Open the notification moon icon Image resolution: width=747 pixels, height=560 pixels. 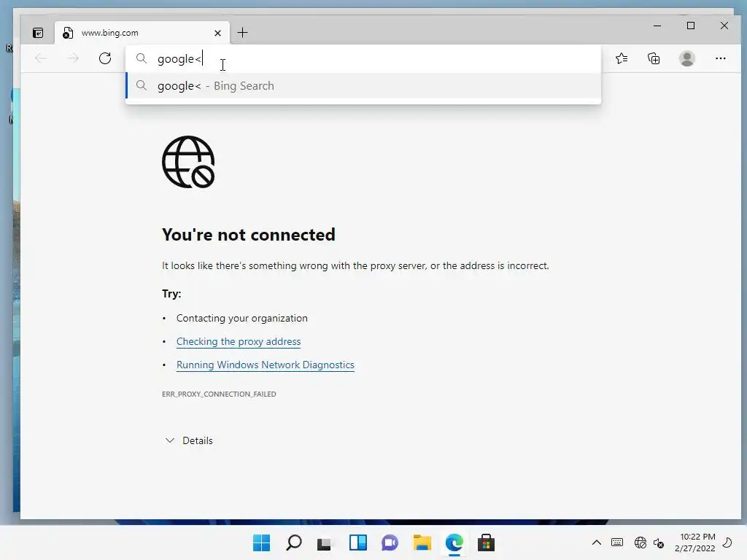pyautogui.click(x=727, y=542)
